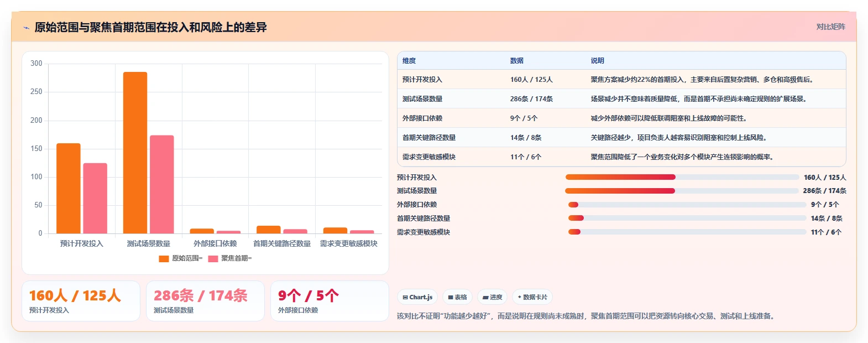Click the lightning icon before the panel title
Screen dimensions: 868x343
click(x=26, y=28)
